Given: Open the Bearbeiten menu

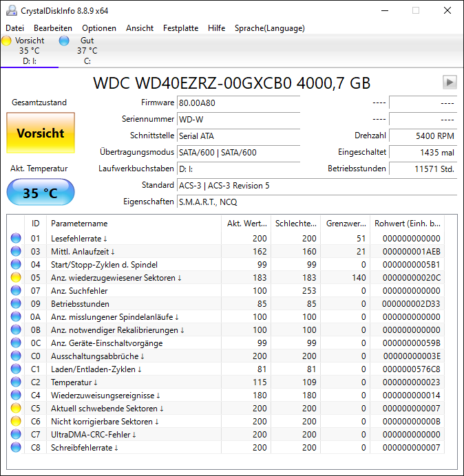Looking at the screenshot, I should [x=53, y=28].
